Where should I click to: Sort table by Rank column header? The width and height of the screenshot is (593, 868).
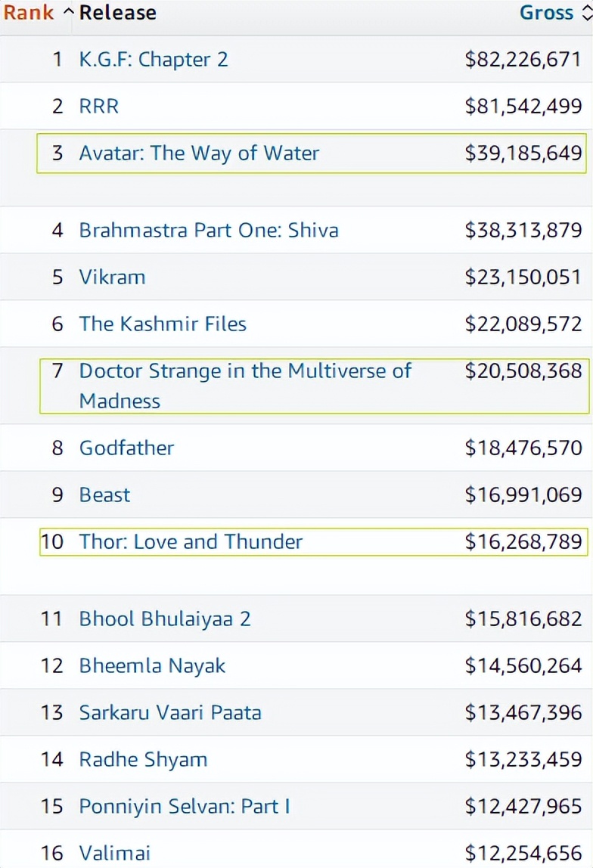click(28, 13)
